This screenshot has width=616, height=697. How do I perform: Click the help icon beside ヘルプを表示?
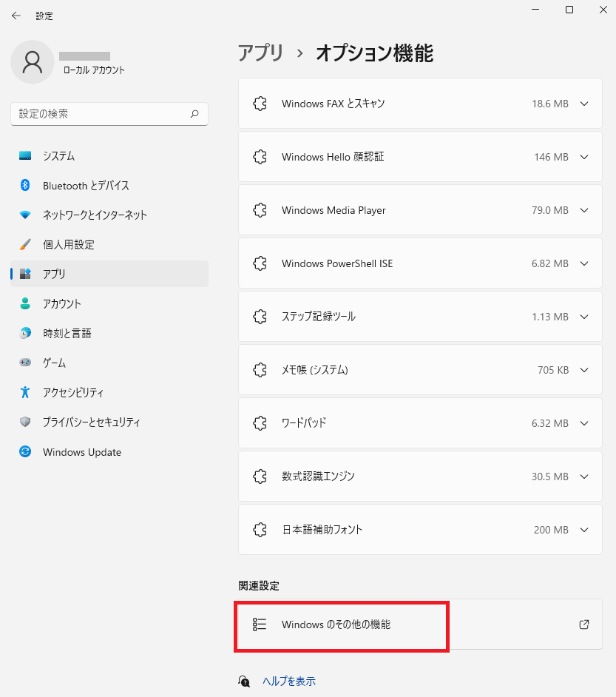point(244,681)
